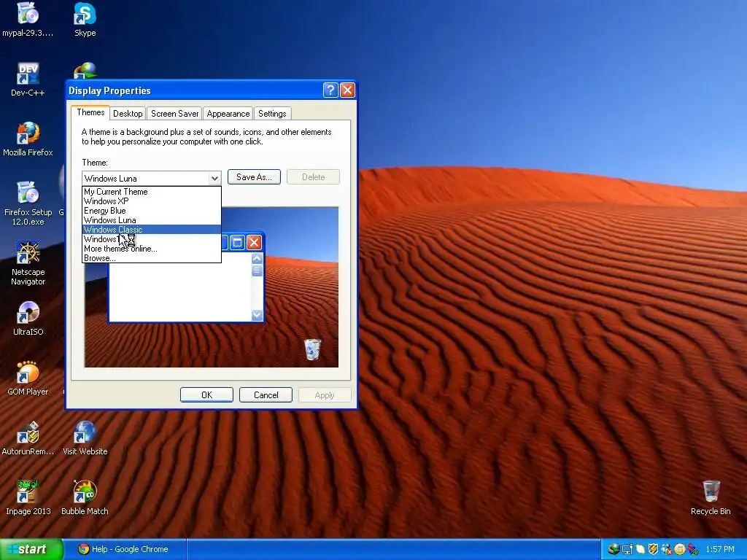Switch to Help - Google Chrome taskbar window

[125, 549]
